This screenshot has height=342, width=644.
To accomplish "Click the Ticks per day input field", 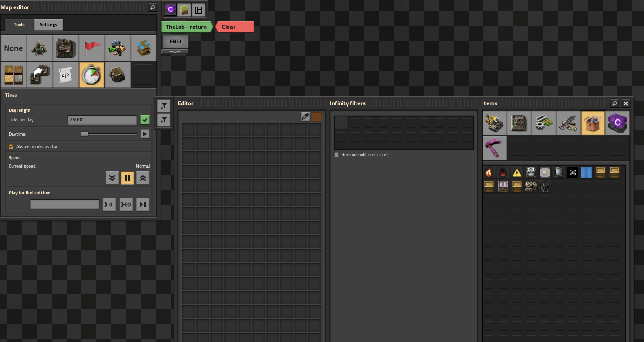I will 102,120.
